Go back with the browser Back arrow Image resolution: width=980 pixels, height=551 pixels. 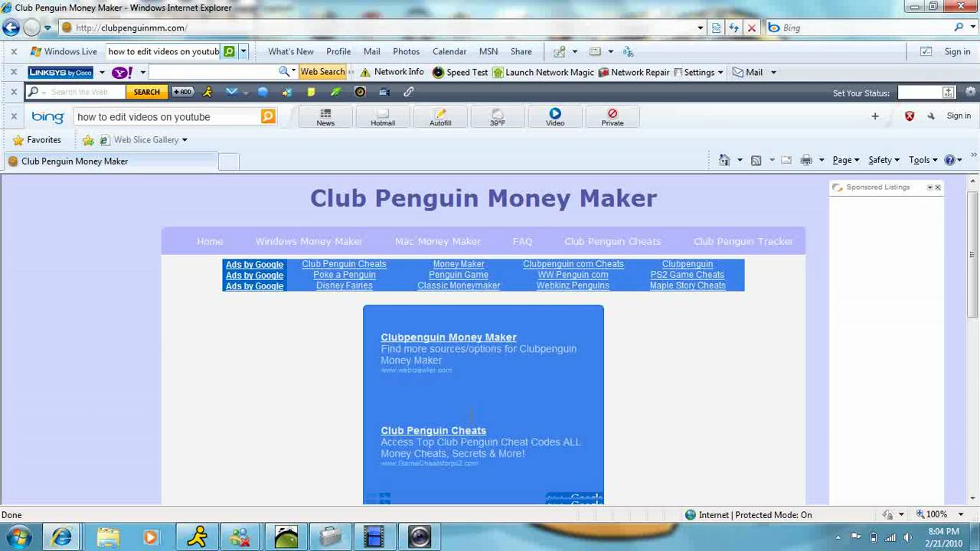(11, 28)
